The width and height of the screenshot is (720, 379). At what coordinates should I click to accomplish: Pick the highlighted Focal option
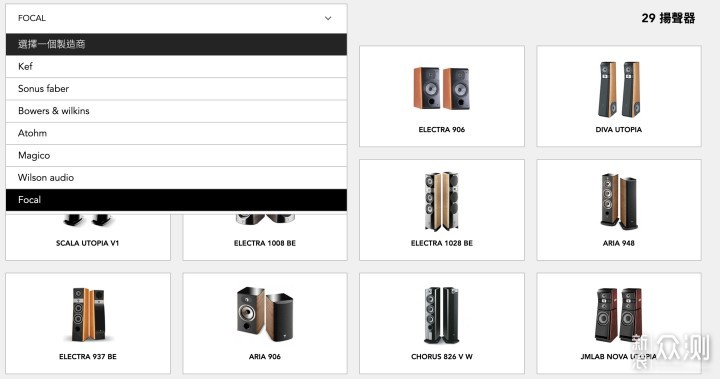tap(176, 200)
